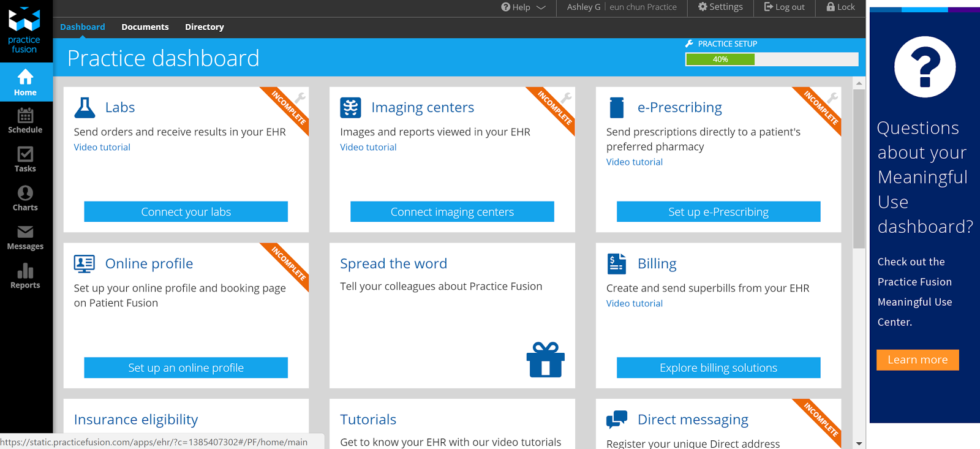Click Set up an online profile

pos(186,368)
